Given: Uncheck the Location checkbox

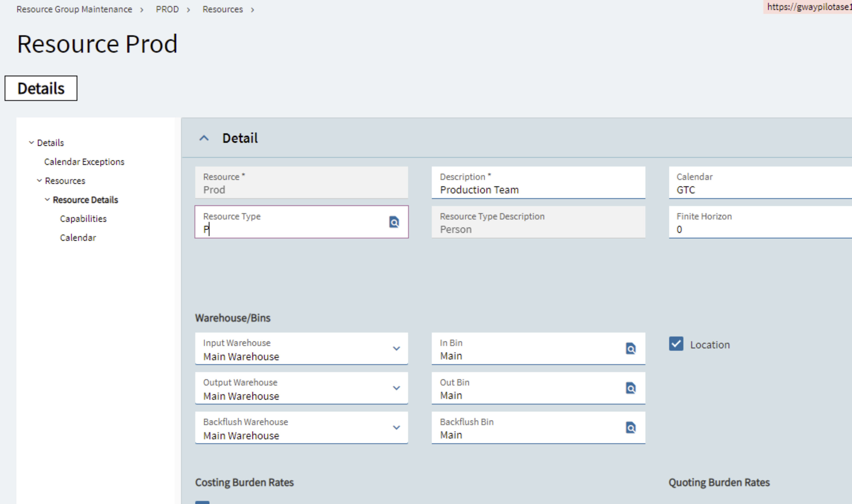Looking at the screenshot, I should point(676,344).
